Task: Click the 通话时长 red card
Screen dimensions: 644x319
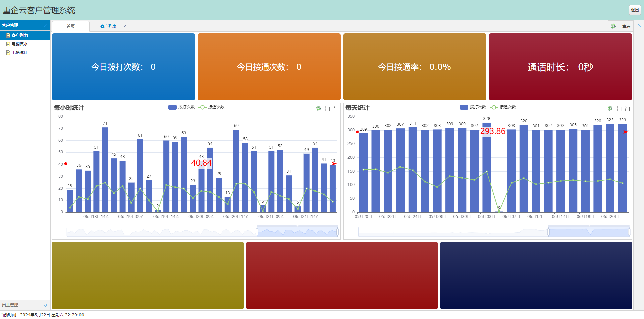Action: click(560, 67)
